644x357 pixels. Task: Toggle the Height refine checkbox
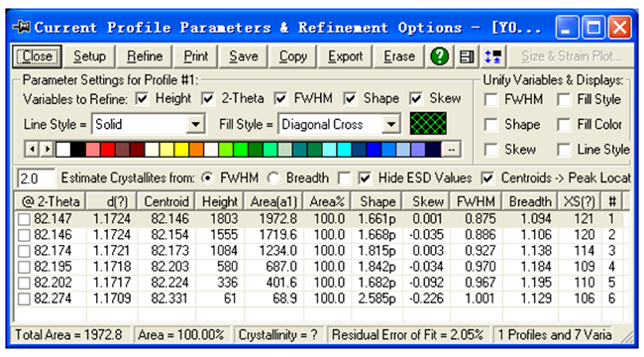click(x=142, y=99)
